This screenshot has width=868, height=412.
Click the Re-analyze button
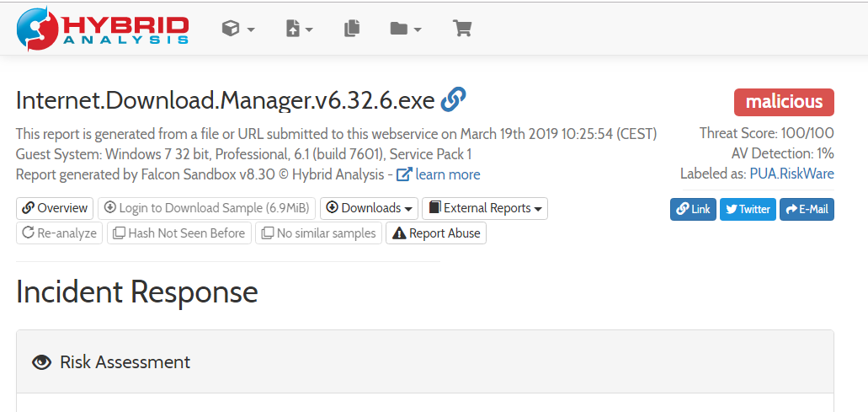coord(59,233)
